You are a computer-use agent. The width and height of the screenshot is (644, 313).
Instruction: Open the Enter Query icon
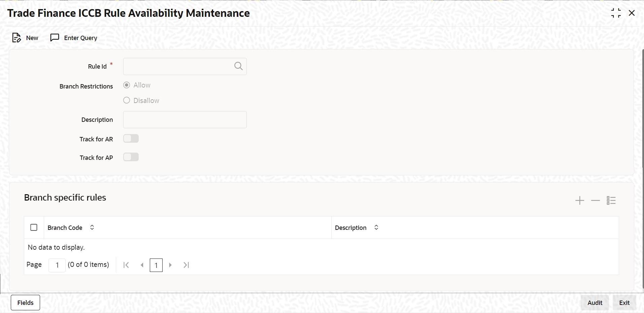(54, 38)
